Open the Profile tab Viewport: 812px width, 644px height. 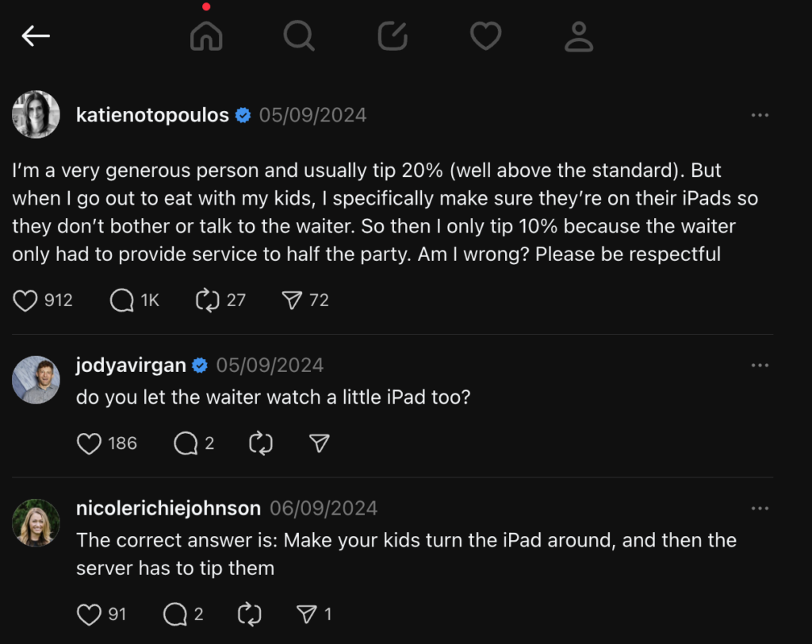579,36
